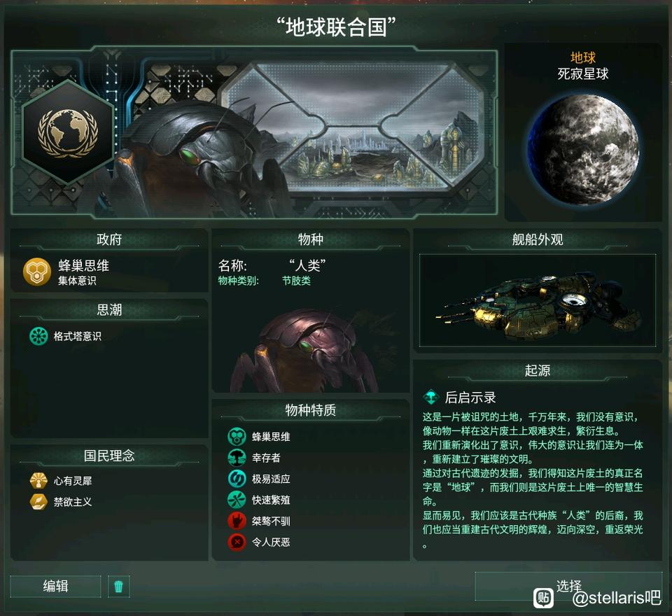Click the 蜂巢思维 species trait icon
This screenshot has height=616, width=672.
(x=237, y=437)
